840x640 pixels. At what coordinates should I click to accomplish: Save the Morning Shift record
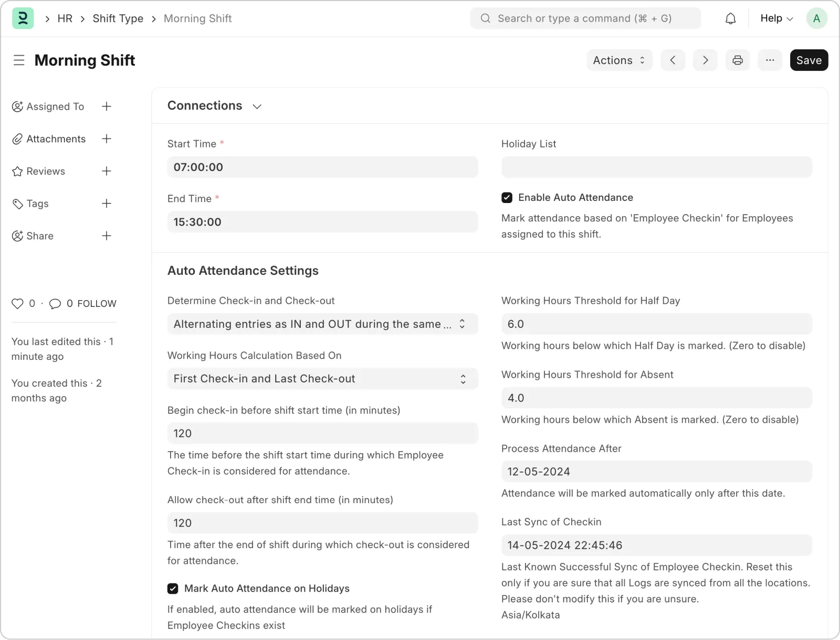click(x=808, y=60)
